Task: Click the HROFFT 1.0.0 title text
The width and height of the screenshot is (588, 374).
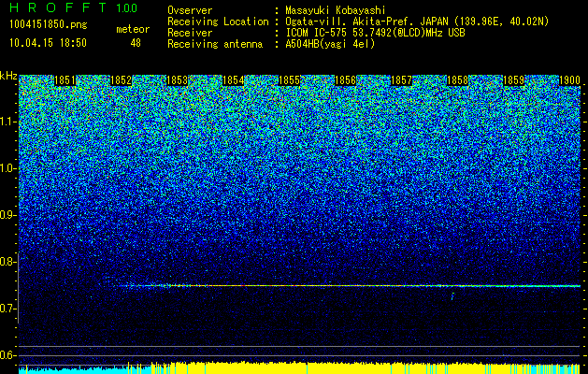Action: [x=74, y=7]
